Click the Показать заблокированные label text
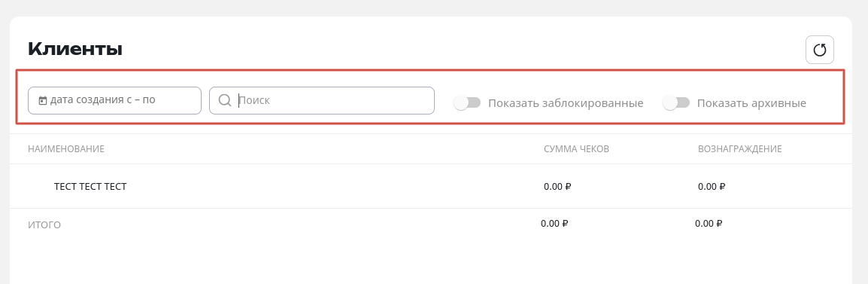 point(566,103)
